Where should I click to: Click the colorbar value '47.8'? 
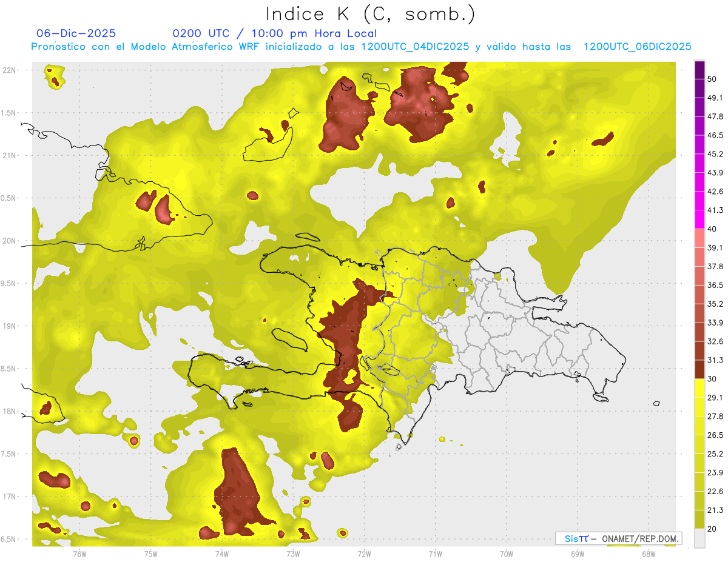pos(715,116)
